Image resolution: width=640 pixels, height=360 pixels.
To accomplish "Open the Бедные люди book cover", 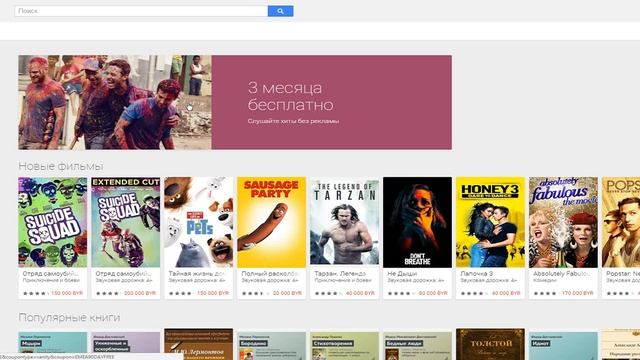I will coord(418,346).
